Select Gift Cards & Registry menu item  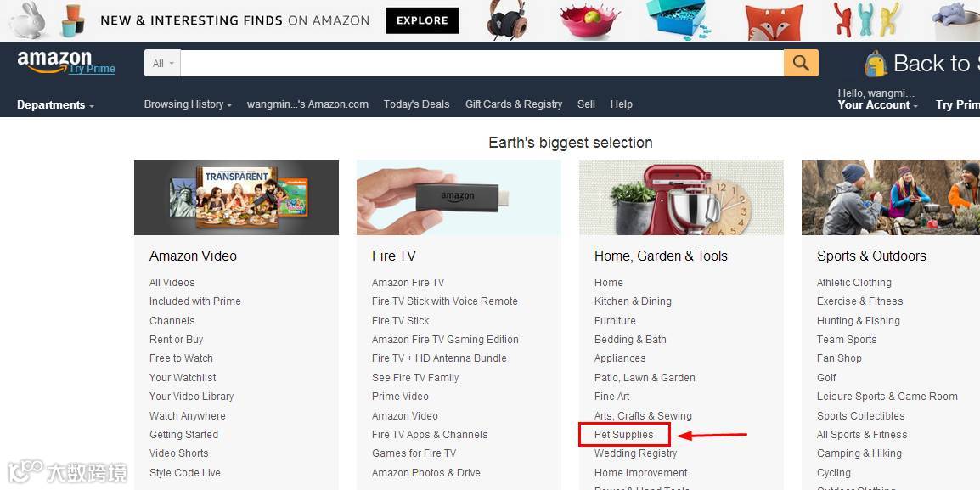pyautogui.click(x=514, y=104)
